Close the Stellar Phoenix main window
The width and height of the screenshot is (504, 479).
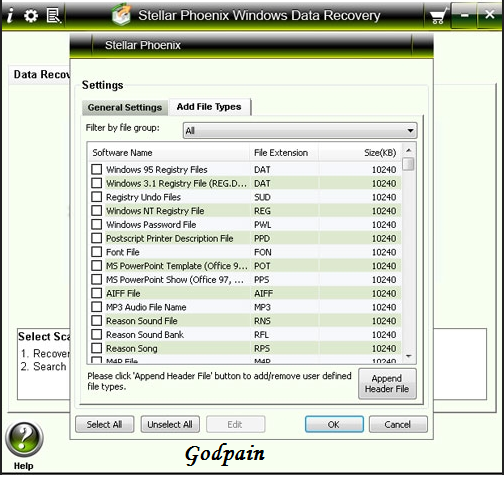pos(490,15)
